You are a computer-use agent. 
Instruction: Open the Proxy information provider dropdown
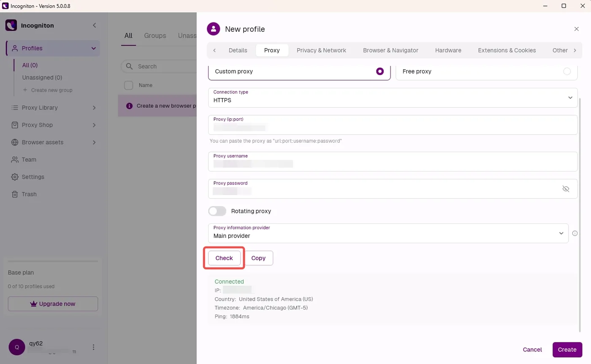(388, 233)
